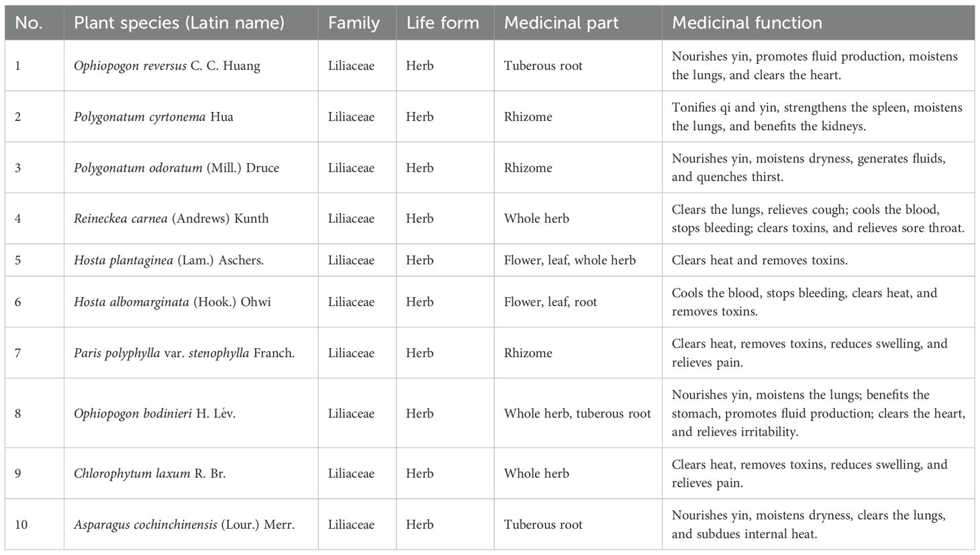Click the 'Flower, leaf, whole herb' cell

tap(569, 260)
